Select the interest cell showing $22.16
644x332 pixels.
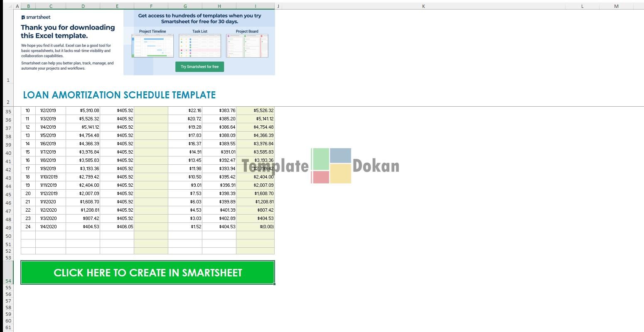pos(185,110)
